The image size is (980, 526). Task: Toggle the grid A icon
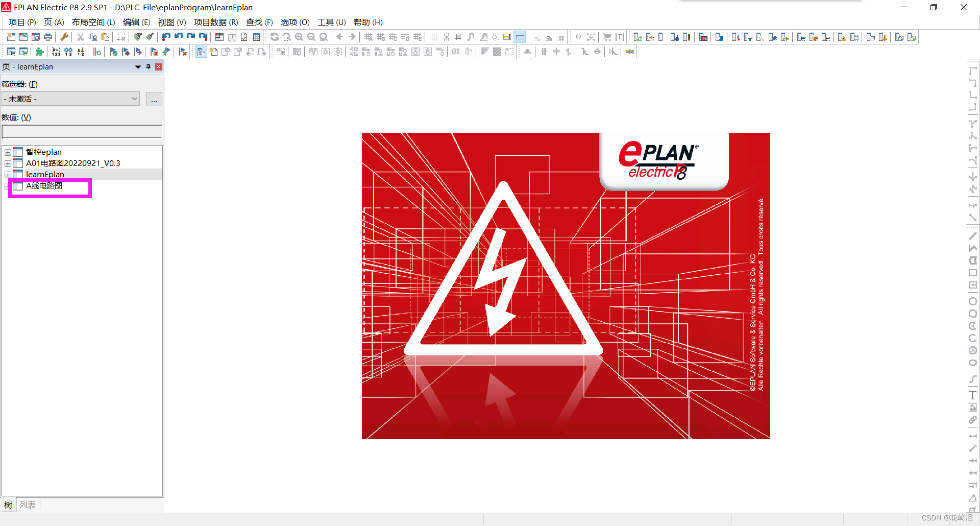click(x=369, y=37)
